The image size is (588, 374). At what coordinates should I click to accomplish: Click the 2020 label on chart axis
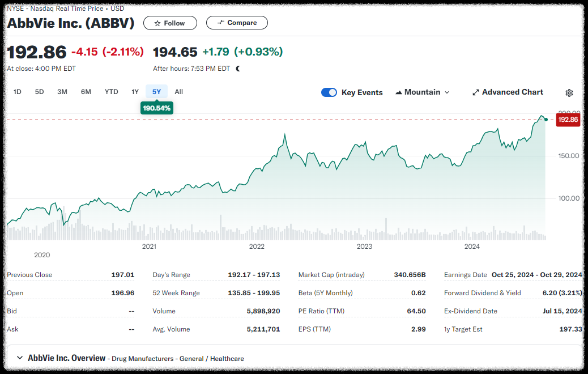[x=42, y=255]
